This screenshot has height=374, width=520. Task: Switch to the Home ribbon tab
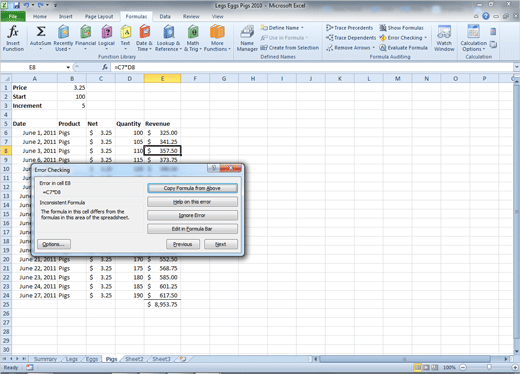(x=40, y=16)
